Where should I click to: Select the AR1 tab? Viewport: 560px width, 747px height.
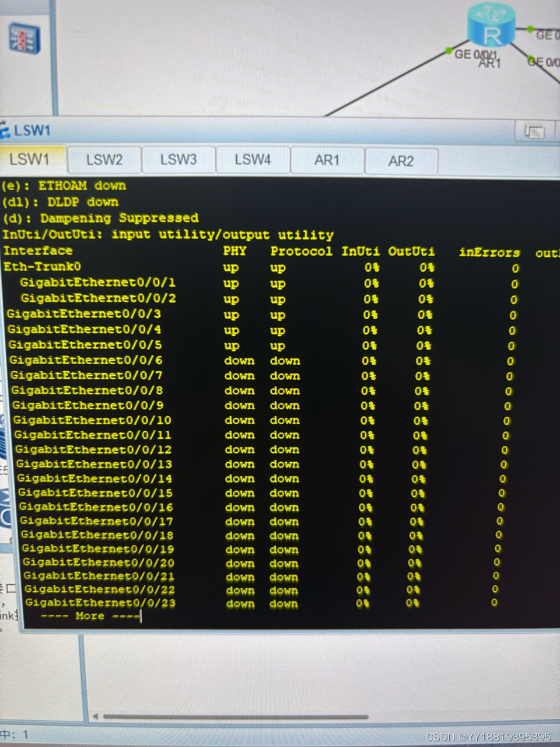pyautogui.click(x=327, y=160)
